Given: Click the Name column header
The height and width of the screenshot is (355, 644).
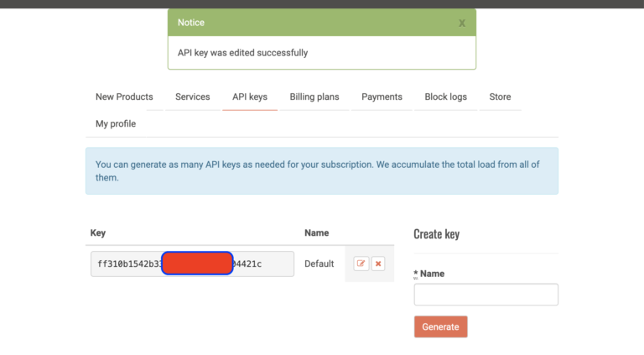Looking at the screenshot, I should pyautogui.click(x=316, y=232).
